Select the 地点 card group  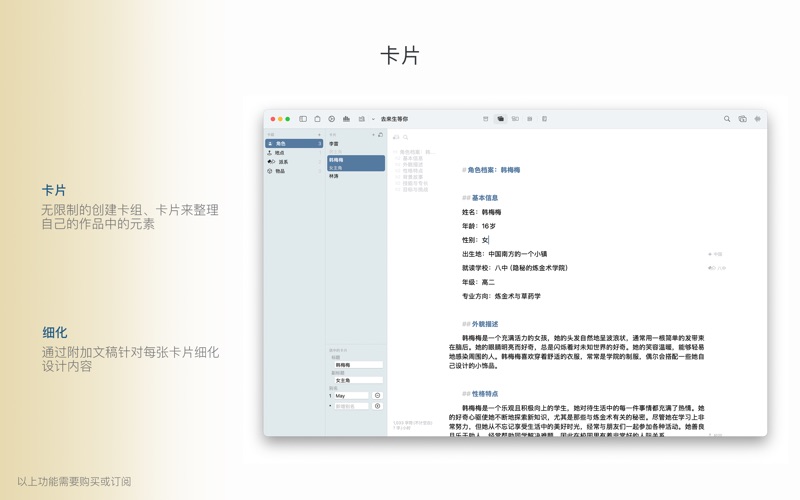(294, 153)
